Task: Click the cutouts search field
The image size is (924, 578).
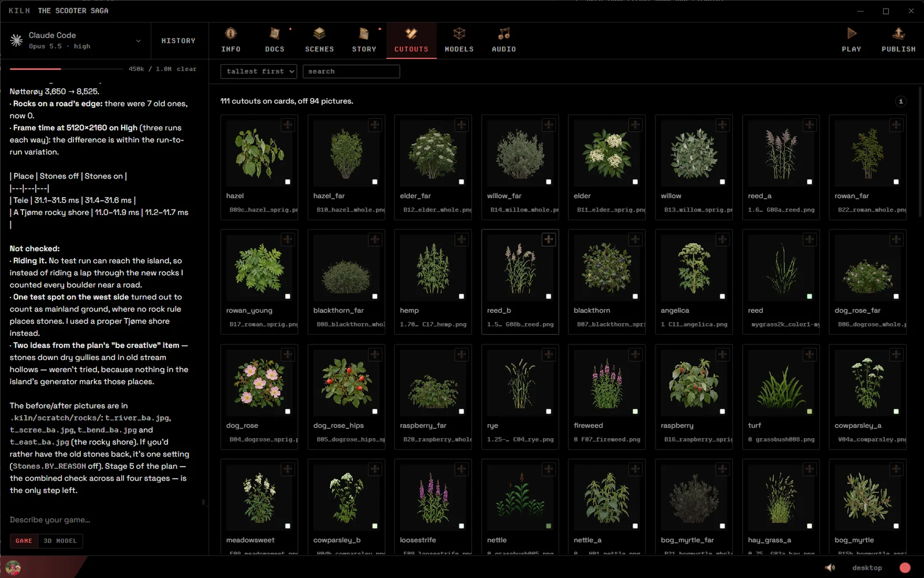Action: (x=351, y=71)
